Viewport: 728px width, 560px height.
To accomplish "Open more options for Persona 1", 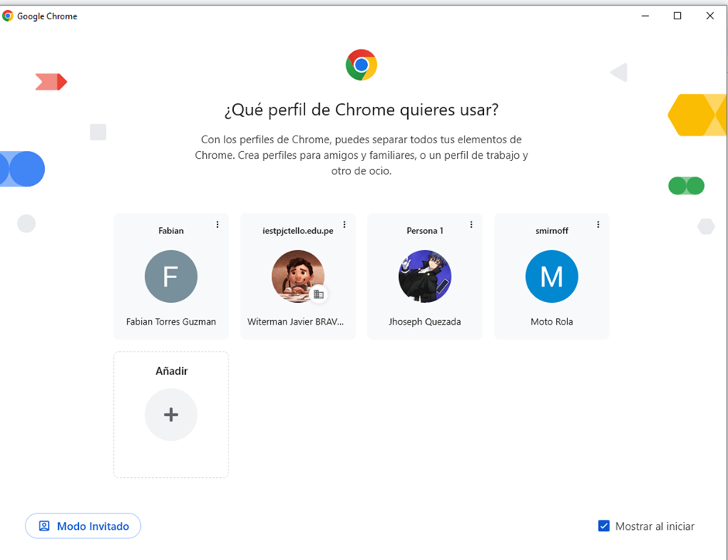I will pyautogui.click(x=472, y=225).
